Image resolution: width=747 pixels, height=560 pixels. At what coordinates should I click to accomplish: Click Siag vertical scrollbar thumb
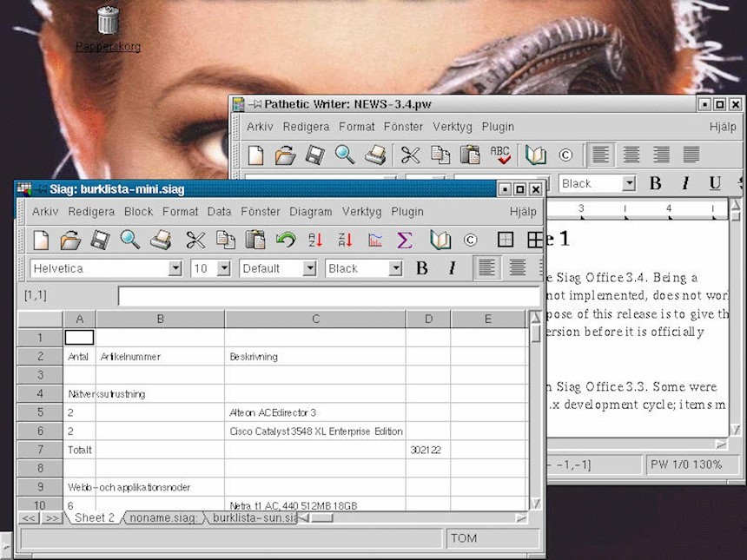[x=535, y=333]
